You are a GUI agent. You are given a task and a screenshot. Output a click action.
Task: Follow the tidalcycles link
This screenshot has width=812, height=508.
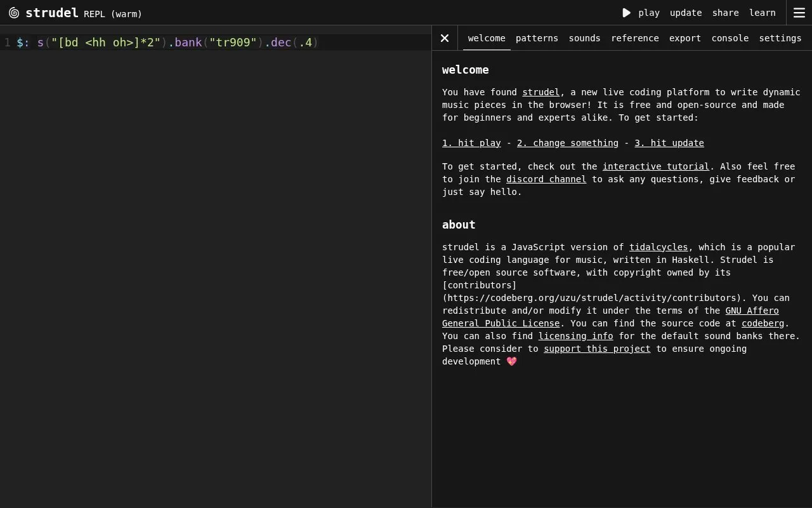tap(658, 247)
